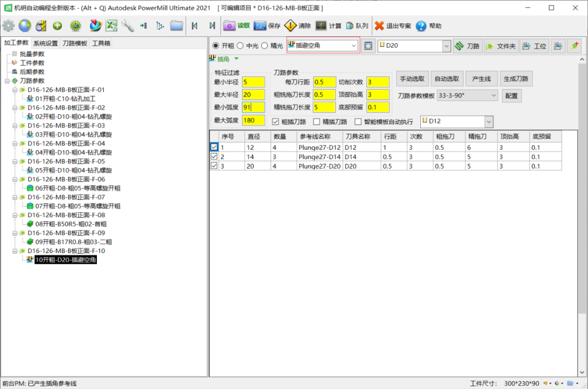This screenshot has width=588, height=389.
Task: Click the Excel spreadsheet icon in toolbar
Action: click(x=112, y=26)
